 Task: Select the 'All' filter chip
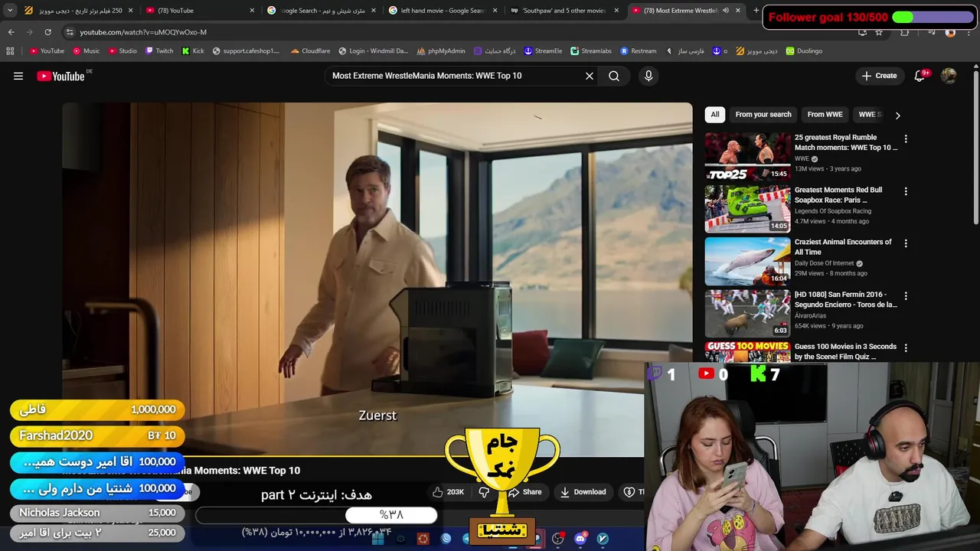tap(715, 115)
